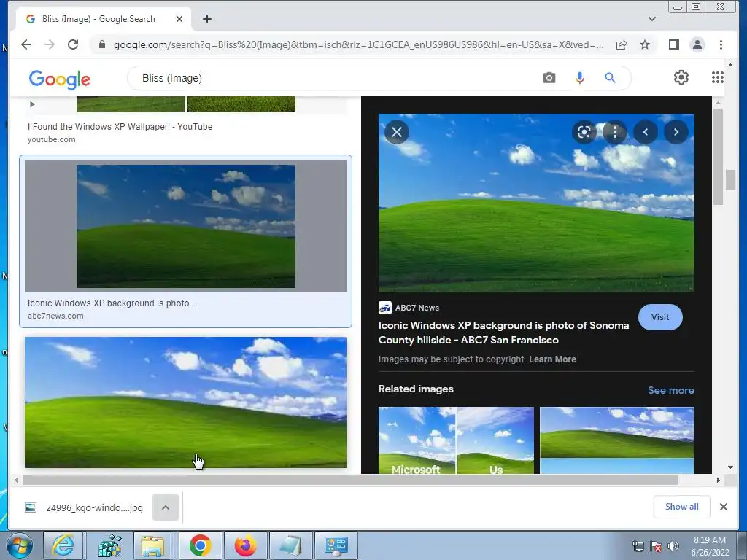The width and height of the screenshot is (747, 560).
Task: Open preview panel more options dots
Action: tap(615, 132)
